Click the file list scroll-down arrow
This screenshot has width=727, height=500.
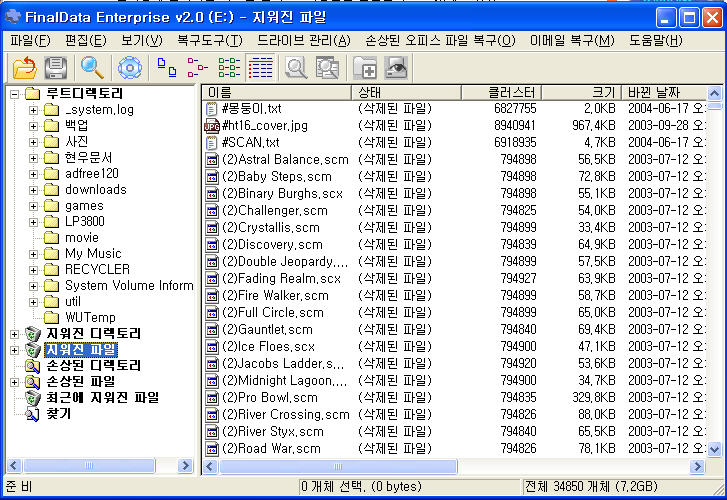click(x=714, y=449)
